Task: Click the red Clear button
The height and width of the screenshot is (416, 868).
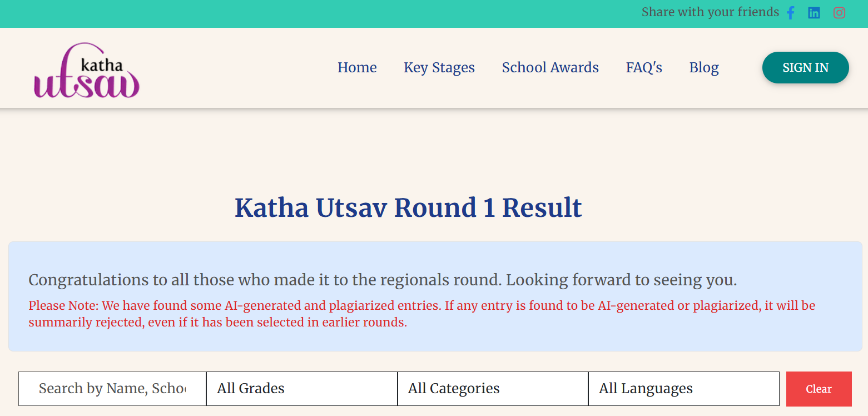Action: (x=819, y=389)
